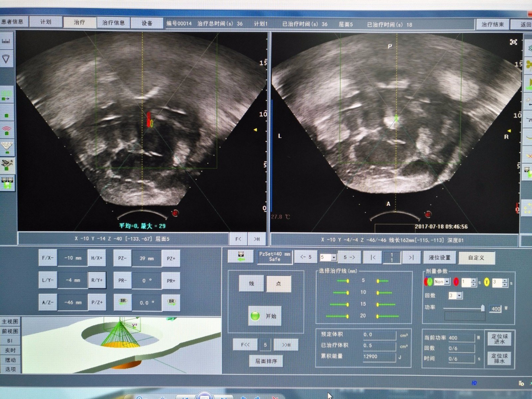Decrease the T interval spinner value
This screenshot has width=532, height=399.
coord(505,285)
